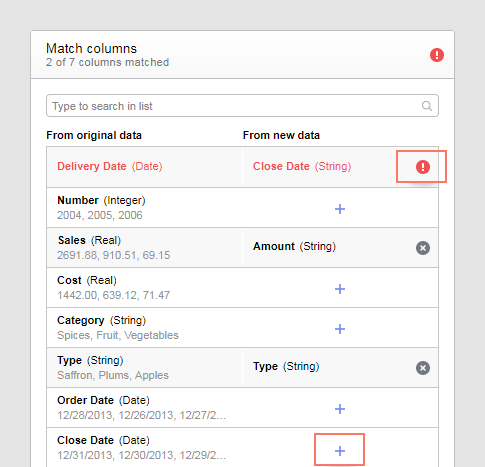485x467 pixels.
Task: Click the search magnifier icon
Action: (x=427, y=106)
